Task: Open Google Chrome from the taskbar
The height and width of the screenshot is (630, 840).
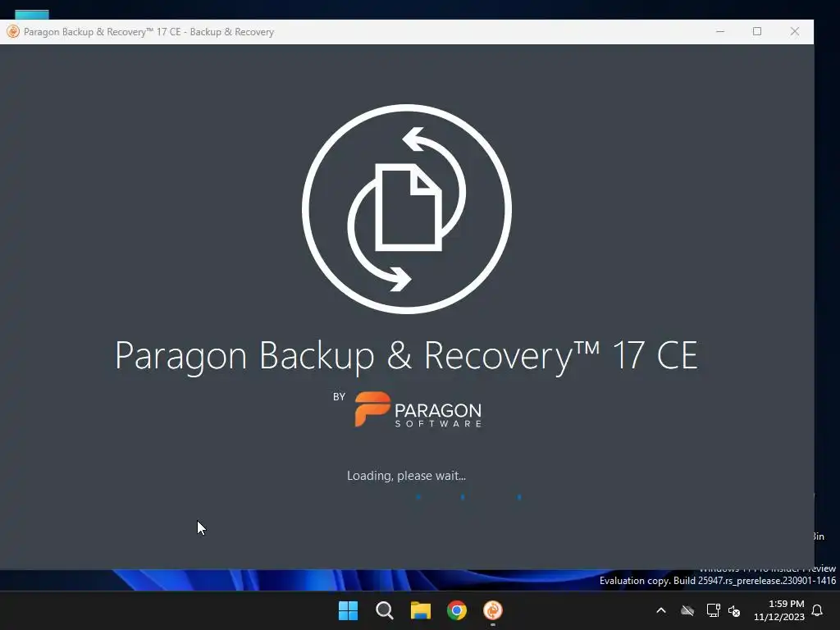Action: (457, 610)
